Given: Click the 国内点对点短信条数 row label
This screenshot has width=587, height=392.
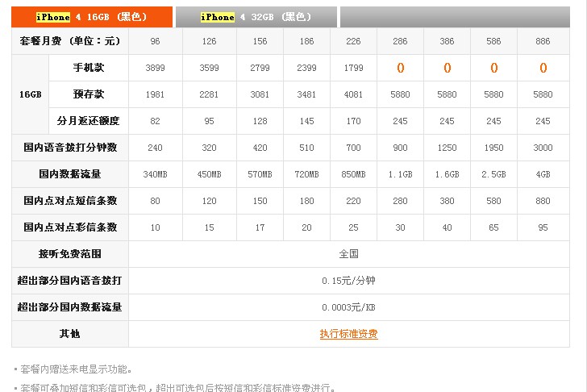Looking at the screenshot, I should point(70,201).
